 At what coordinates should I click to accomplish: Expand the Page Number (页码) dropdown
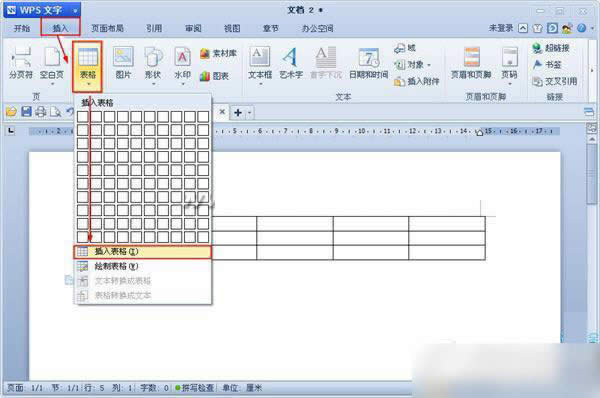510,83
